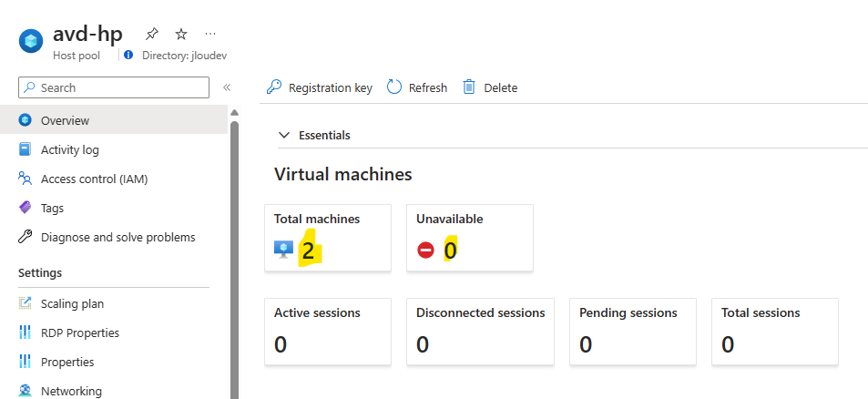Click the Properties bars icon

click(x=25, y=362)
